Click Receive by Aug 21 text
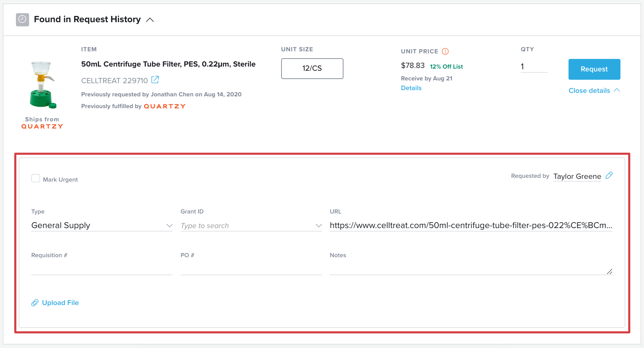Screen dimensions: 644x348 tap(427, 78)
